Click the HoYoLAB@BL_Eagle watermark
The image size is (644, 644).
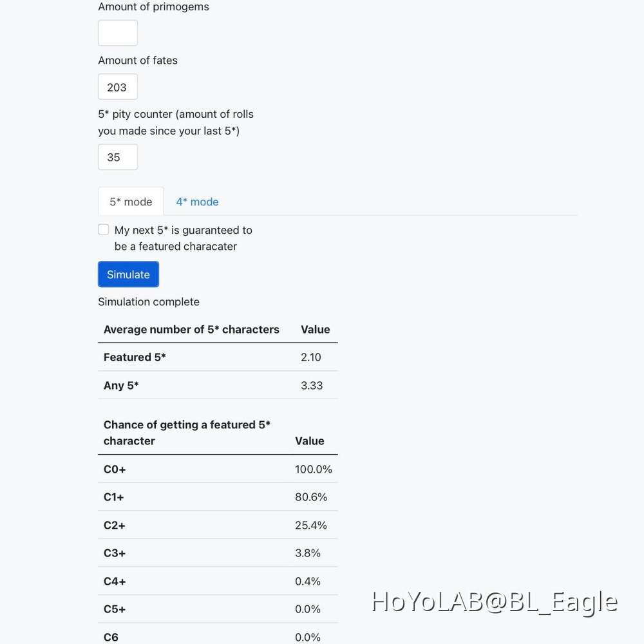tap(495, 601)
